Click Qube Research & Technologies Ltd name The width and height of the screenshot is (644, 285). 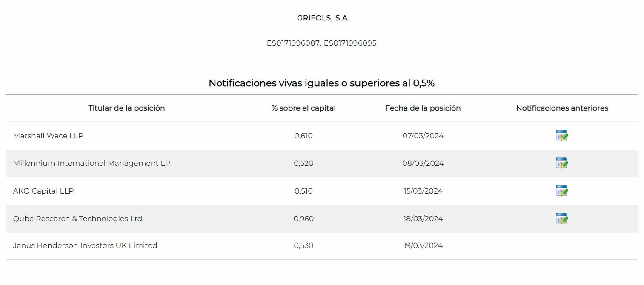pyautogui.click(x=77, y=219)
